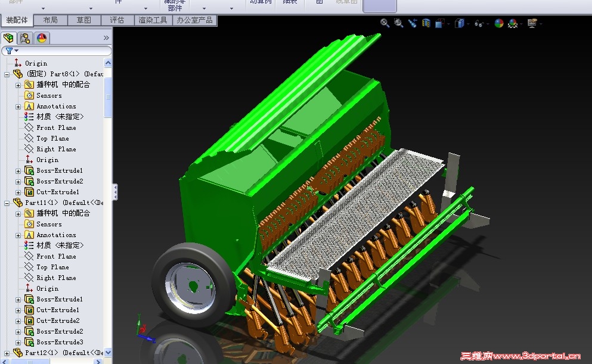Select the Part11<1> component icon

[18, 203]
